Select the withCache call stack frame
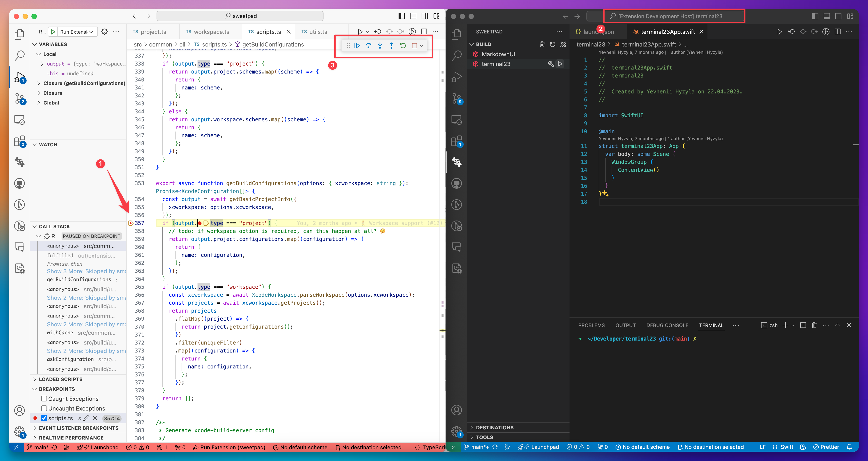This screenshot has width=868, height=461. [x=78, y=333]
